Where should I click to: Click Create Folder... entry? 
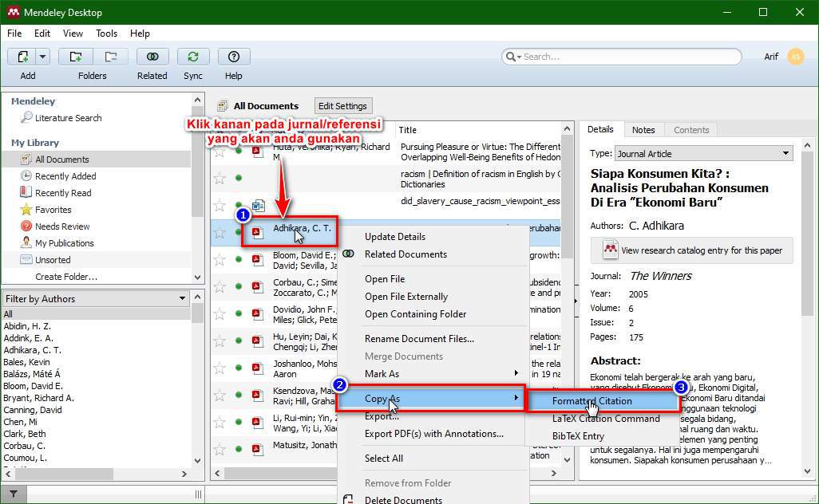[65, 277]
